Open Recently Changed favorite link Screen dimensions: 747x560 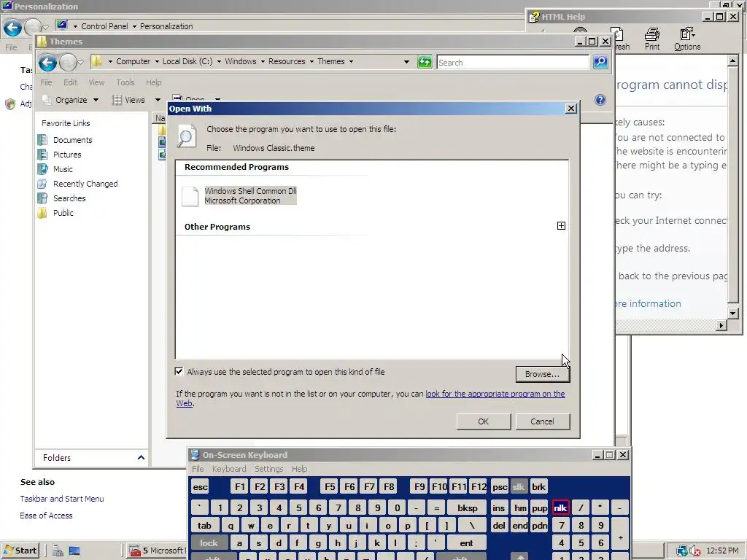coord(85,184)
